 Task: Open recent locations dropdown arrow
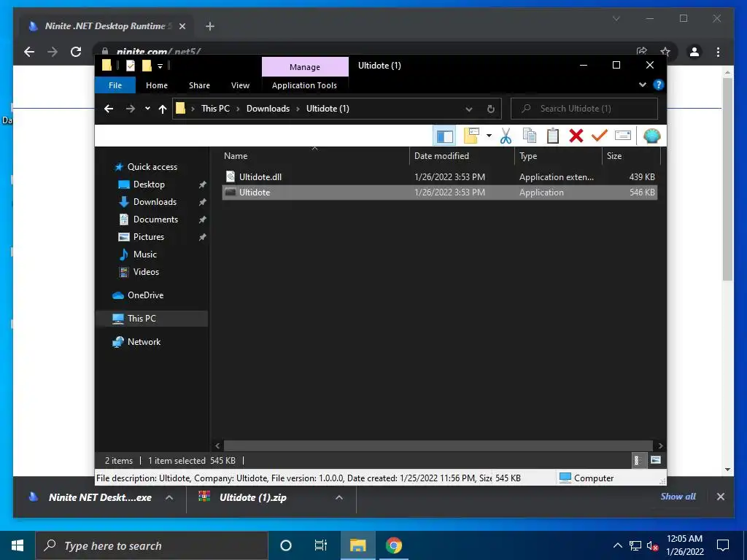click(x=147, y=109)
